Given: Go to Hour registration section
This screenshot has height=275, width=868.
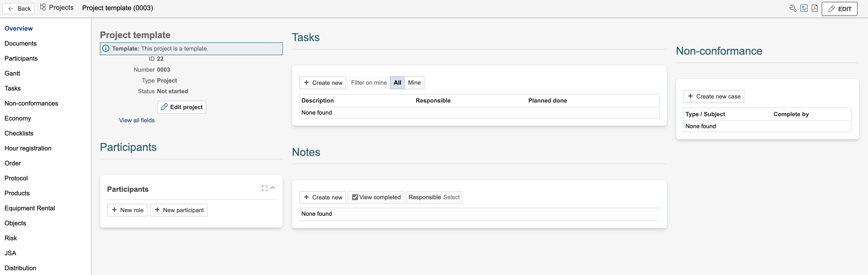Looking at the screenshot, I should pyautogui.click(x=28, y=148).
